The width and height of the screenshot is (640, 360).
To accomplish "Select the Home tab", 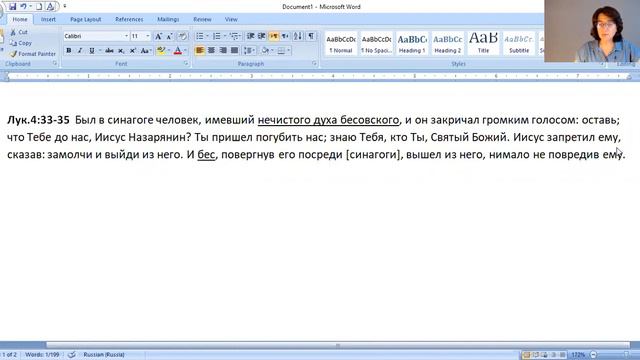I will (x=20, y=19).
